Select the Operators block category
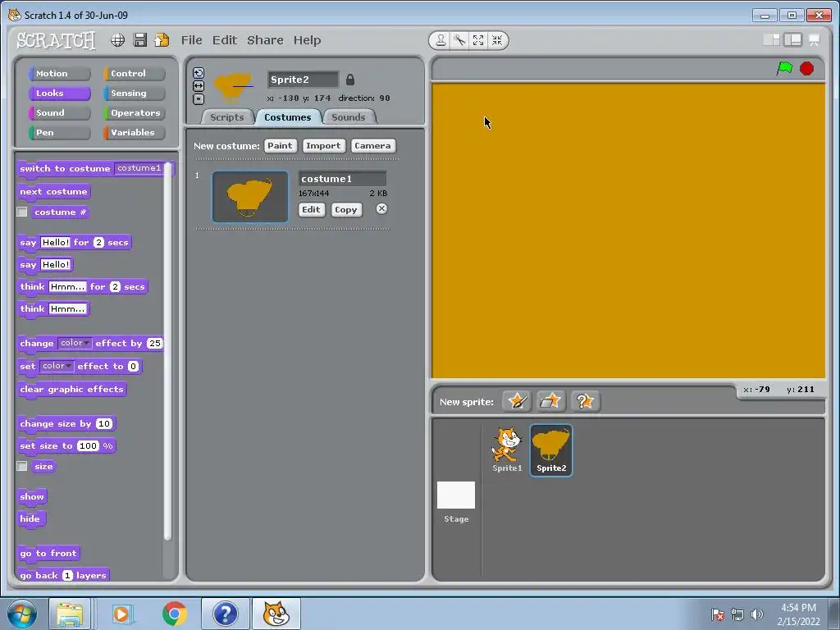This screenshot has width=840, height=630. 134,113
